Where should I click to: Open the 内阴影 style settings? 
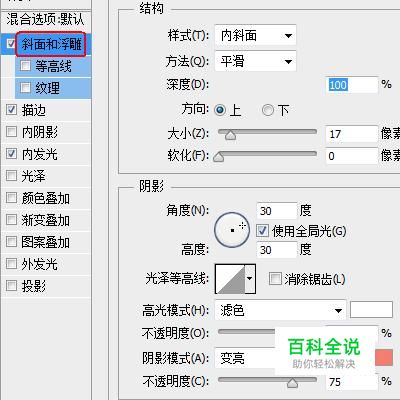click(x=40, y=132)
